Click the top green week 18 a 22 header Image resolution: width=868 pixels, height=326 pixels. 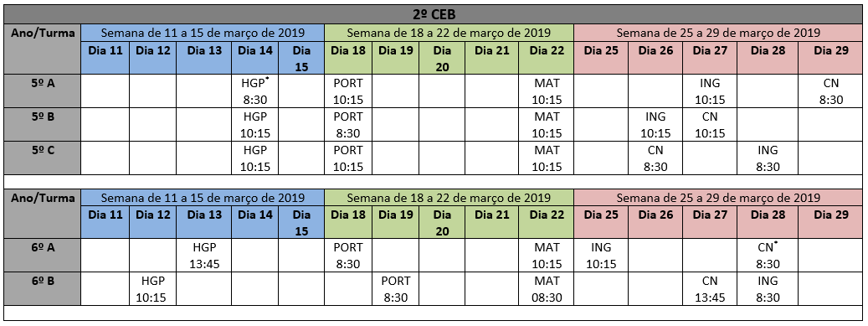point(449,32)
